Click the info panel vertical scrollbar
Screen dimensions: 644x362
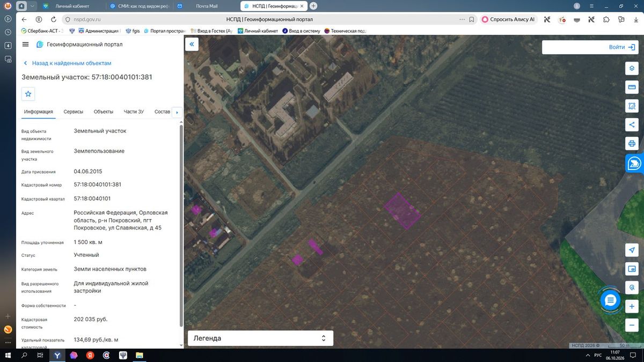coord(181,225)
